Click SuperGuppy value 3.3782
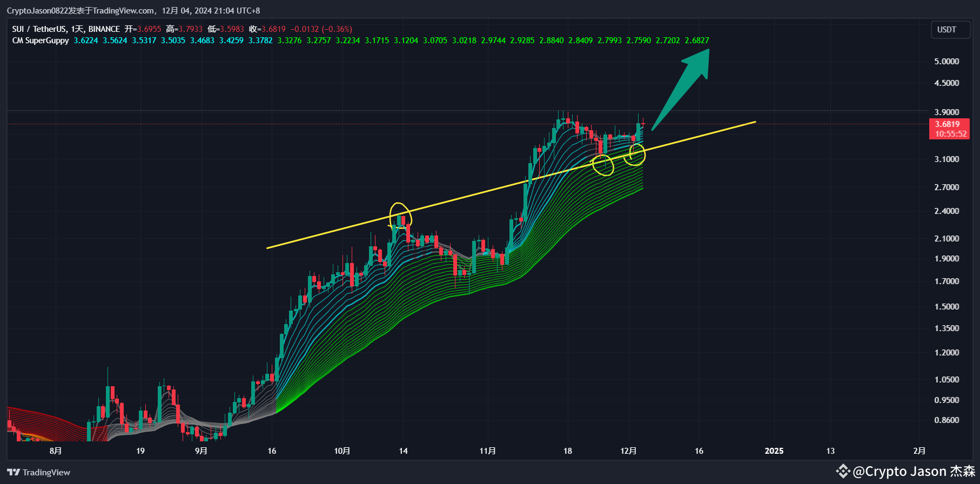The width and height of the screenshot is (980, 484). tap(260, 41)
